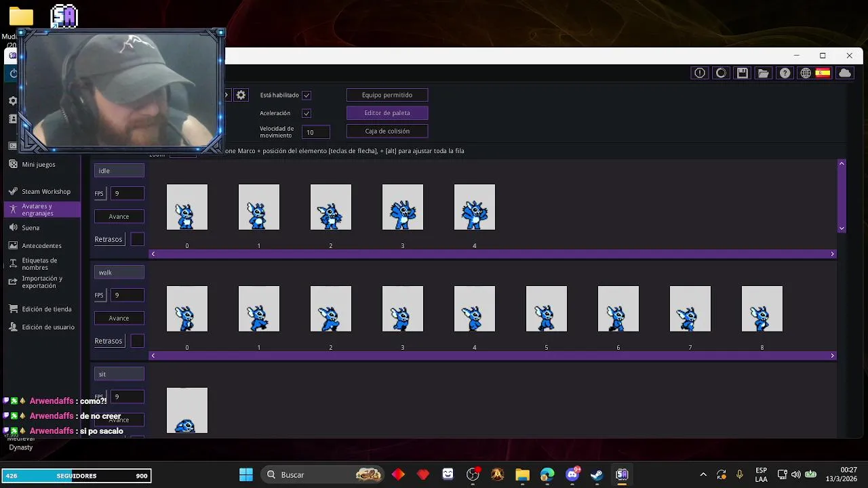The image size is (868, 488).
Task: Click the gear settings icon next to arrow
Action: 241,95
